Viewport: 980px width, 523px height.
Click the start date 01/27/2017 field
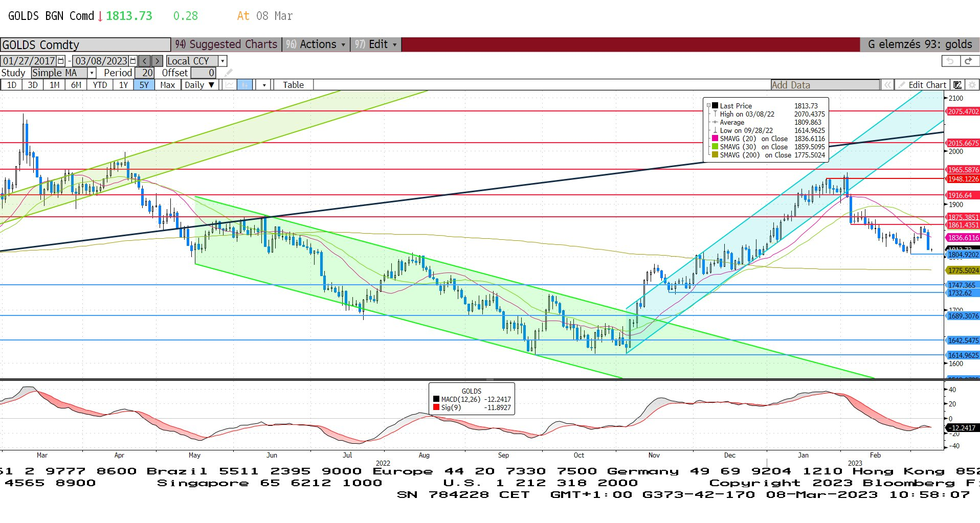(29, 61)
